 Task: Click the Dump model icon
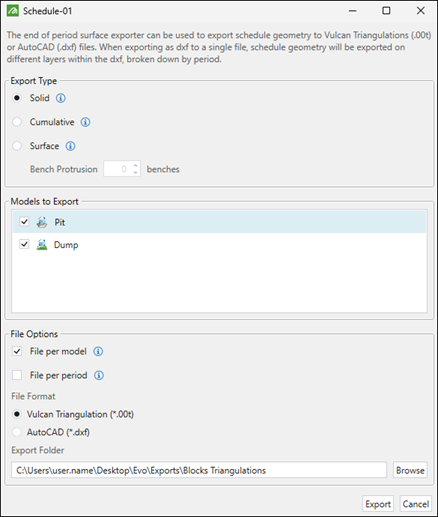pos(42,245)
